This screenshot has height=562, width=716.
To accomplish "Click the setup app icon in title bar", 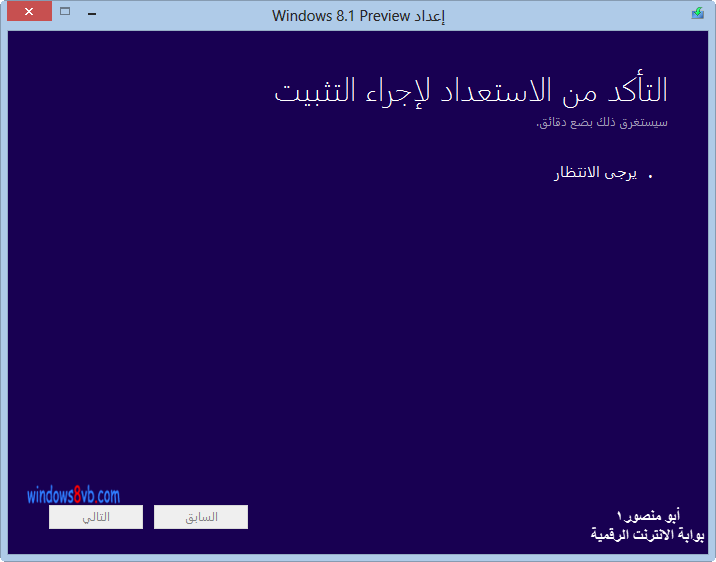I will click(697, 13).
